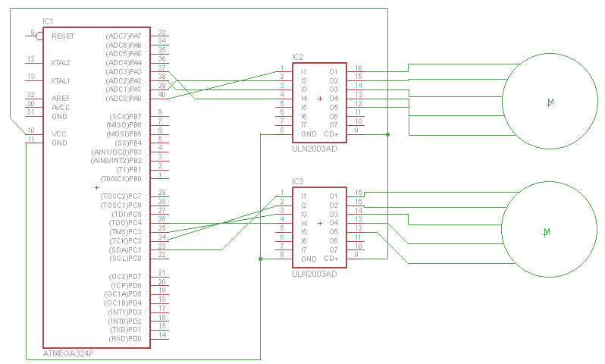Click the (INT1)PD3 pin label
Screen dimensions: 605x364
pyautogui.click(x=124, y=312)
